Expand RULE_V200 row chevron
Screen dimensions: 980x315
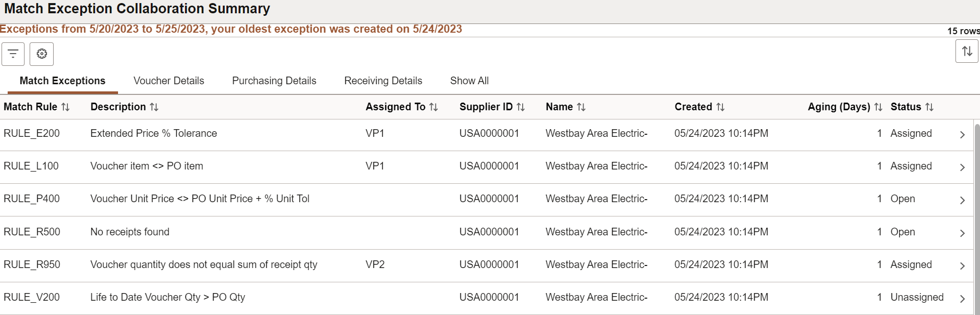pyautogui.click(x=962, y=299)
